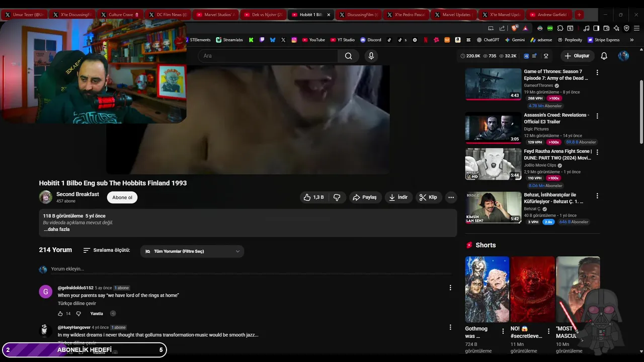Open options for NO! #secretlevel short
Viewport: 644px width, 362px height.
[x=548, y=331]
